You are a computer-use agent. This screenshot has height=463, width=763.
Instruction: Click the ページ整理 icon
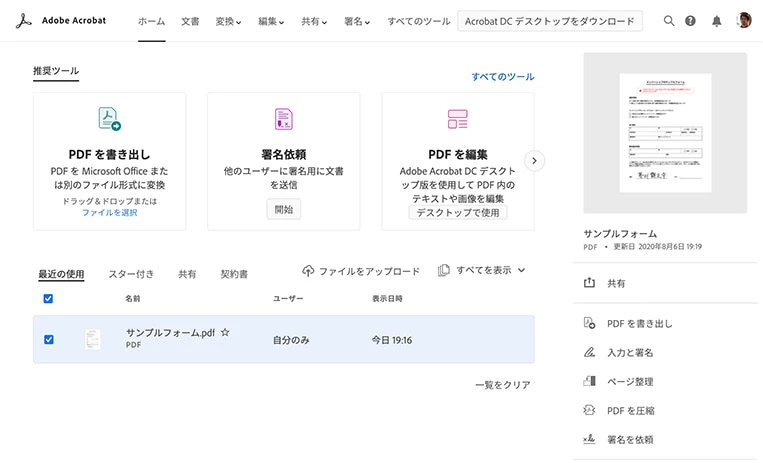[589, 381]
